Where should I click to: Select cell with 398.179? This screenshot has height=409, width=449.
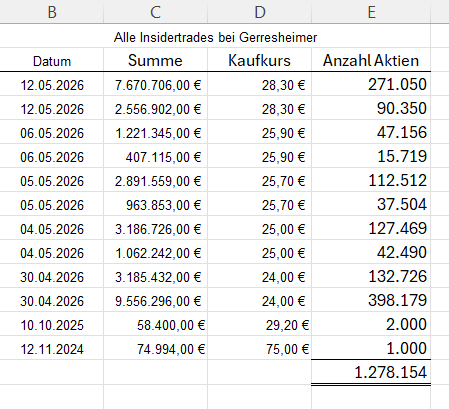pos(371,300)
